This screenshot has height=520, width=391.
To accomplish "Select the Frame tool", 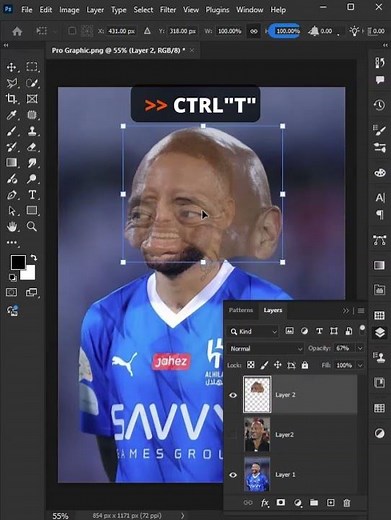I will [x=32, y=99].
